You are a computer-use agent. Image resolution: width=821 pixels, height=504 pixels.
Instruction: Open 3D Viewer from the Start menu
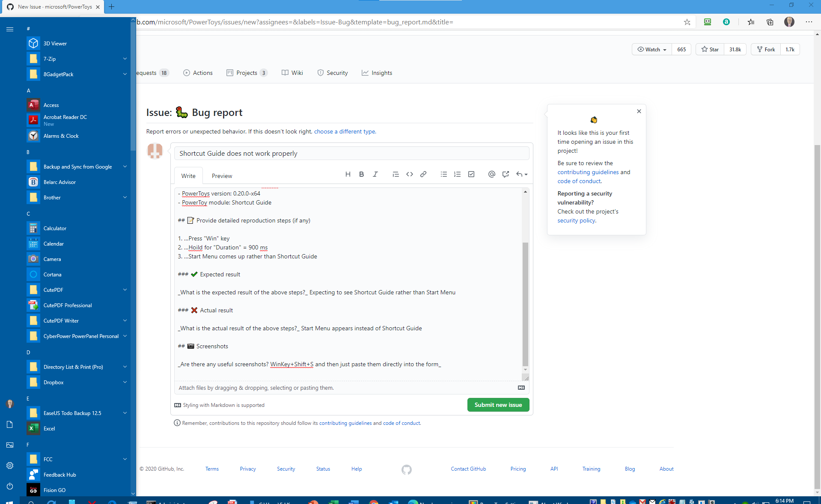(x=77, y=43)
